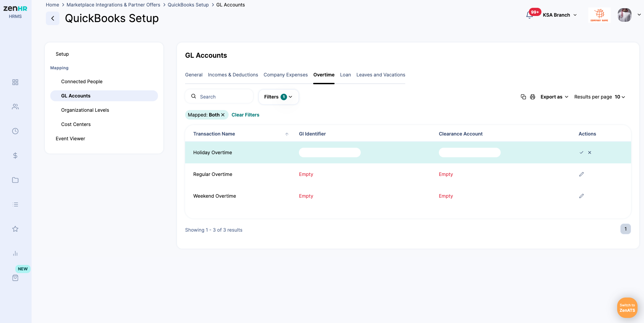
Task: Click the Gl Identifier column header
Action: click(312, 134)
